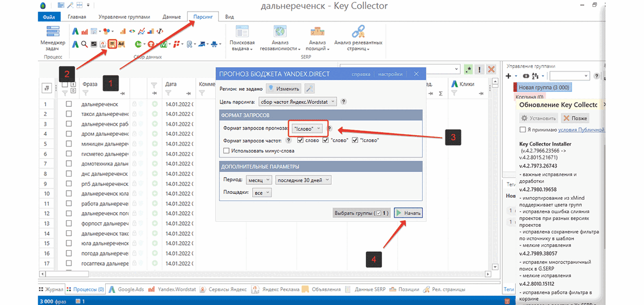Click filter icon under Фраза column header

pos(85,93)
